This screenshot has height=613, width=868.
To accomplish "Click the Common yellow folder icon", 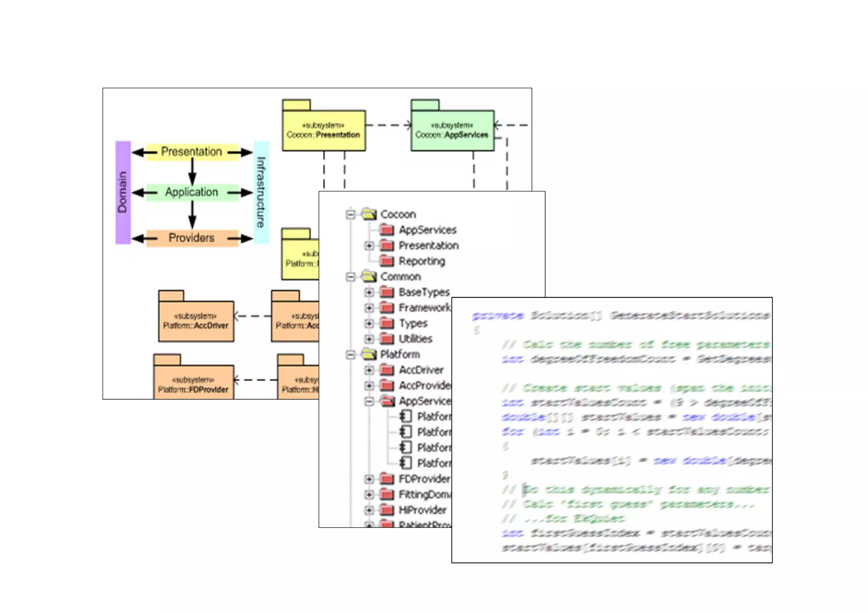I will pos(369,276).
